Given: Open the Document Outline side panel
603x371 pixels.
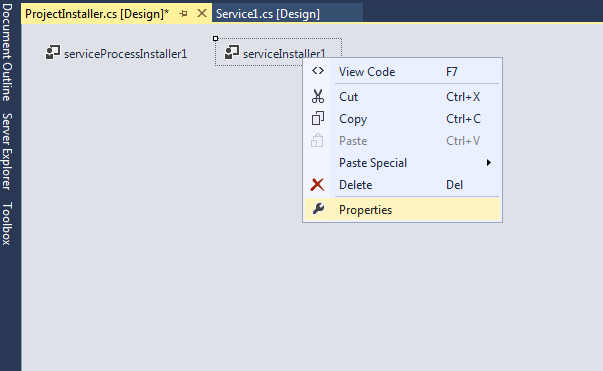Looking at the screenshot, I should [7, 52].
